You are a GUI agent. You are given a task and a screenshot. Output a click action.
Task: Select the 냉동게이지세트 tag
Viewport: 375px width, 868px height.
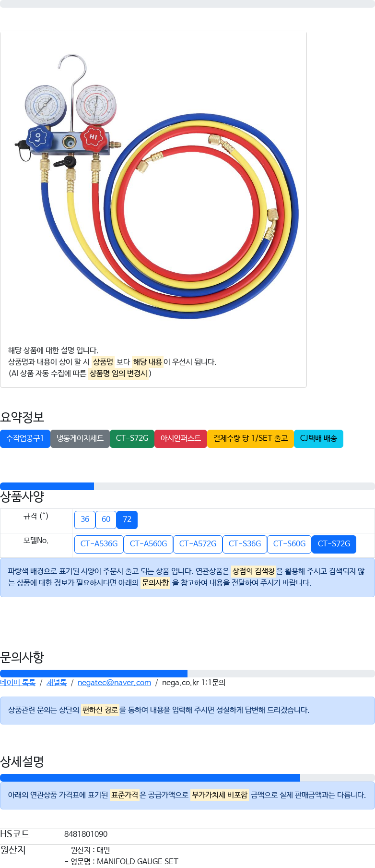(80, 439)
